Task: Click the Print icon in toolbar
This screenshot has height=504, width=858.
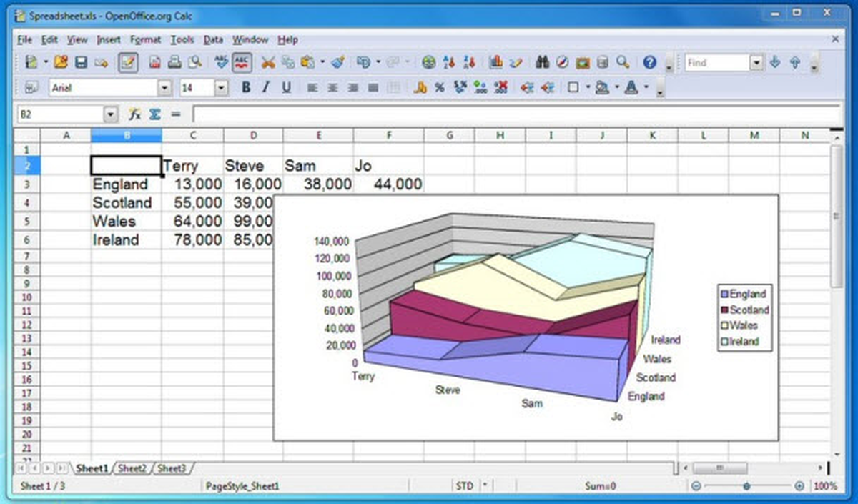Action: click(174, 63)
